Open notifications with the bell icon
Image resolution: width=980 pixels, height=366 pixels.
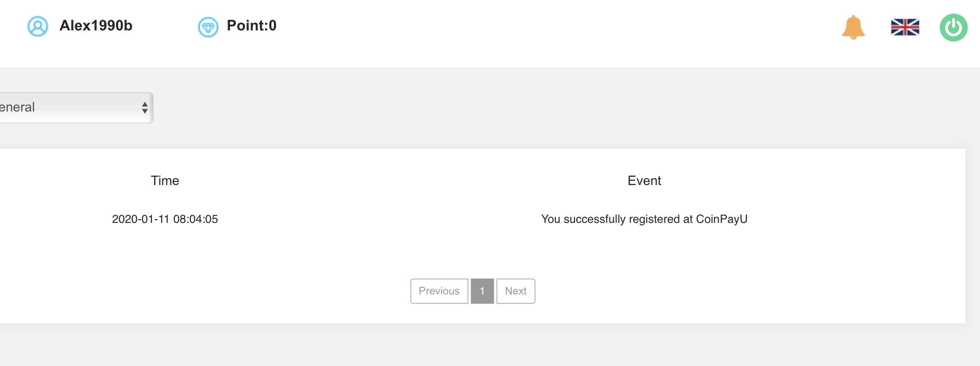coord(853,27)
